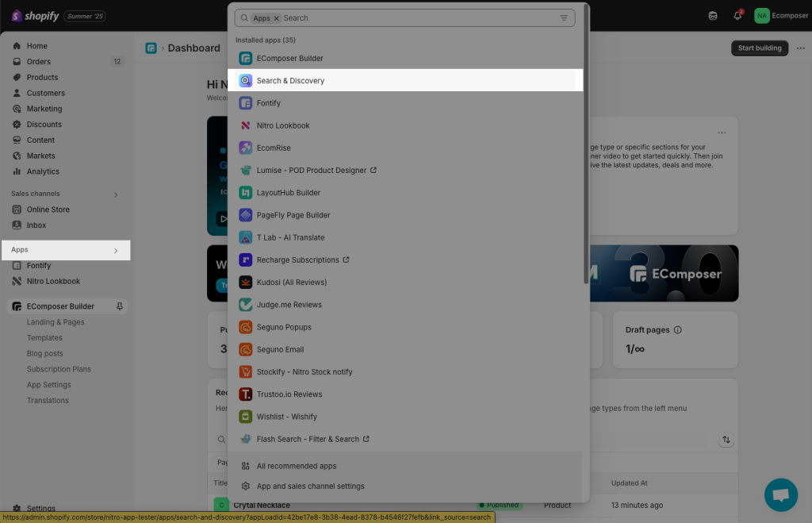Click the Start building button
The width and height of the screenshot is (812, 523).
[x=759, y=48]
